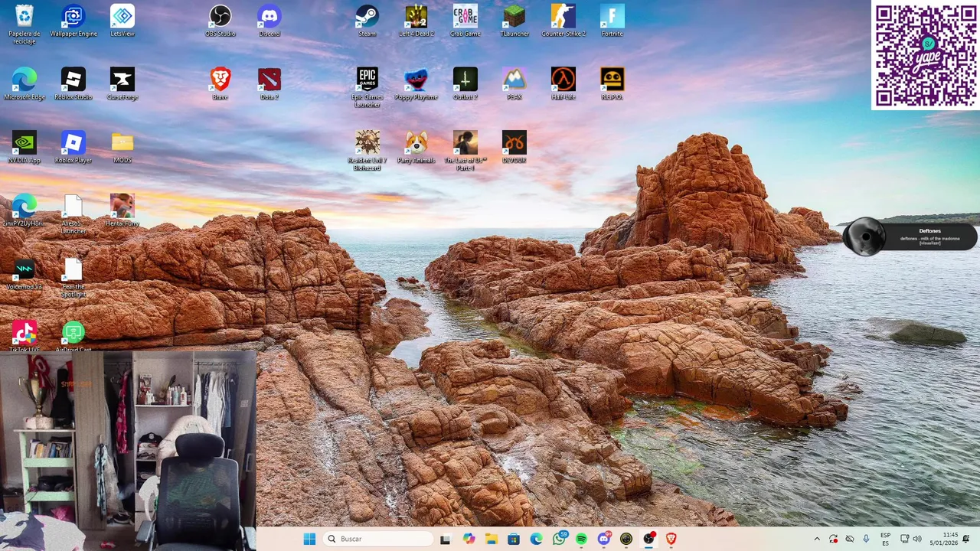980x551 pixels.
Task: Click the Buscar search box in taskbar
Action: click(x=377, y=539)
